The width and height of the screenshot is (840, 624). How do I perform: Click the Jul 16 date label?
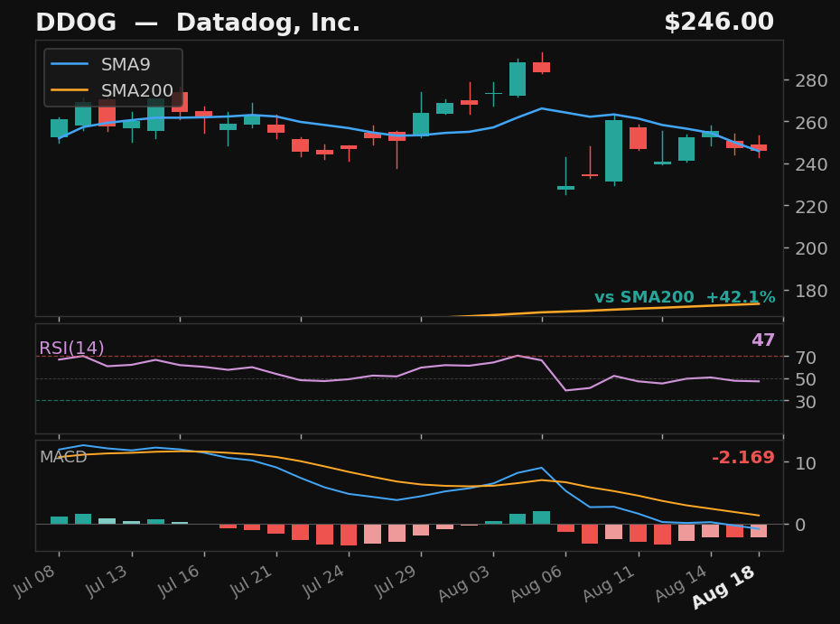coord(179,581)
